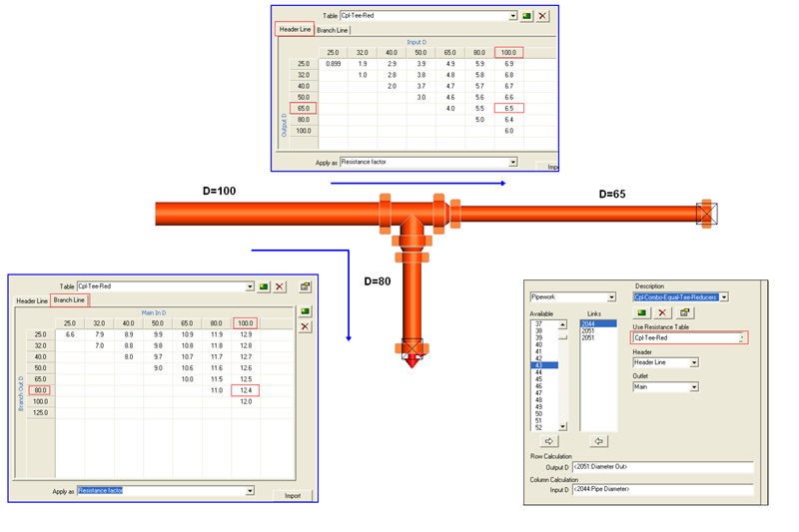Click the Output D calculation field
Screen dimensions: 799x532
coord(662,467)
